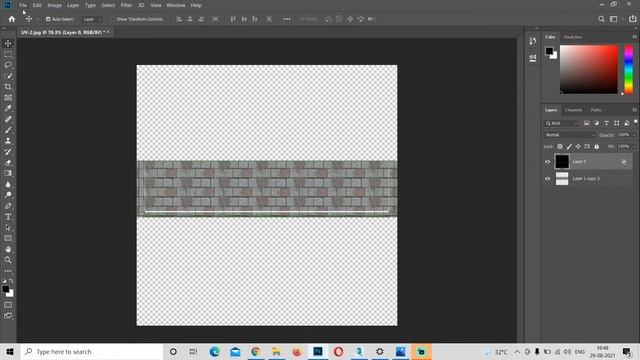Image resolution: width=640 pixels, height=360 pixels.
Task: Toggle type layer filter icon
Action: pos(607,123)
